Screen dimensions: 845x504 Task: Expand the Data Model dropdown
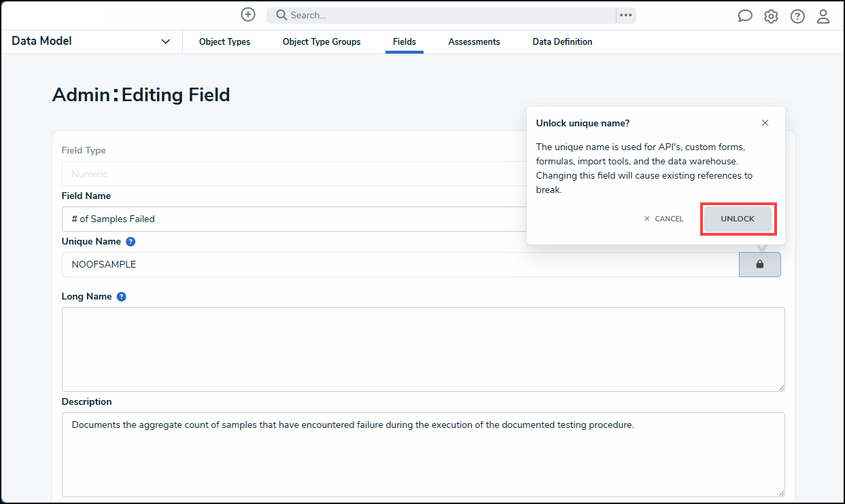[165, 41]
